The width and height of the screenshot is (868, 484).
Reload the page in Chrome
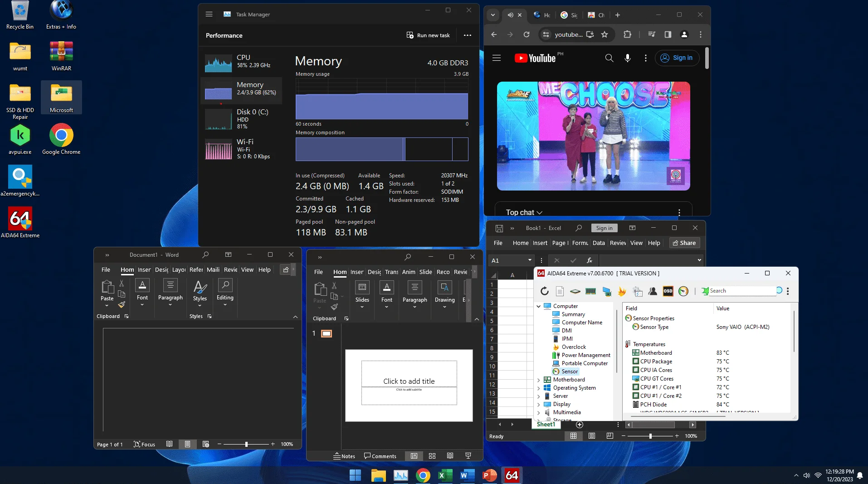pyautogui.click(x=527, y=34)
